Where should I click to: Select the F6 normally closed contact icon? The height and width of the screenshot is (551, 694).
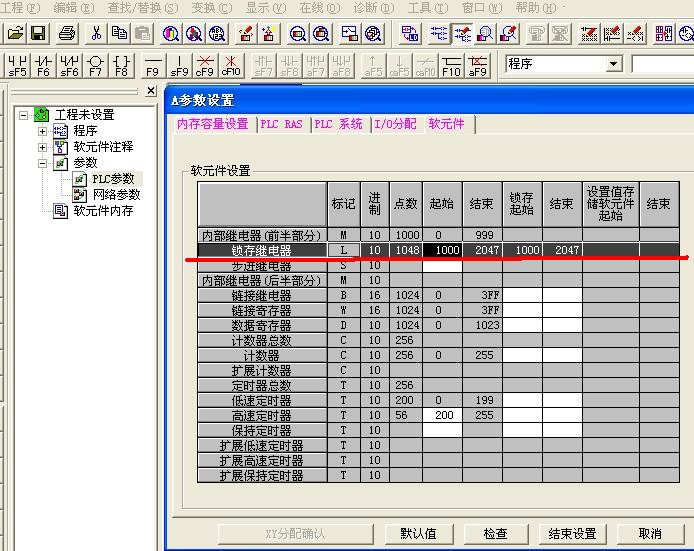tap(43, 66)
